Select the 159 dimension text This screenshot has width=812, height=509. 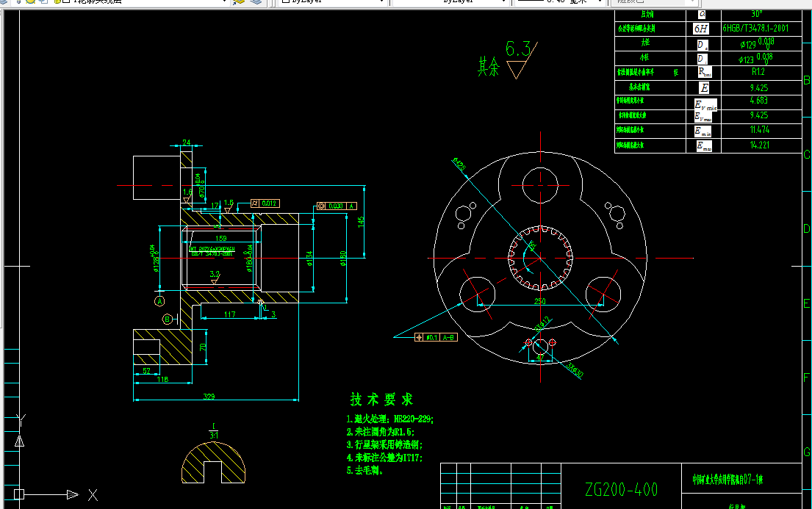(220, 239)
